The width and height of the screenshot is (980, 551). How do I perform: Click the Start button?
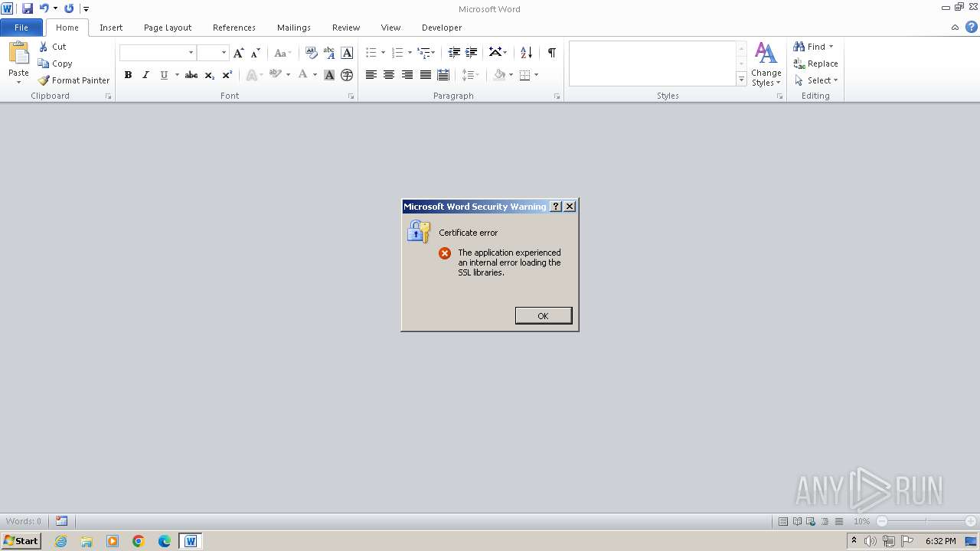(x=21, y=541)
